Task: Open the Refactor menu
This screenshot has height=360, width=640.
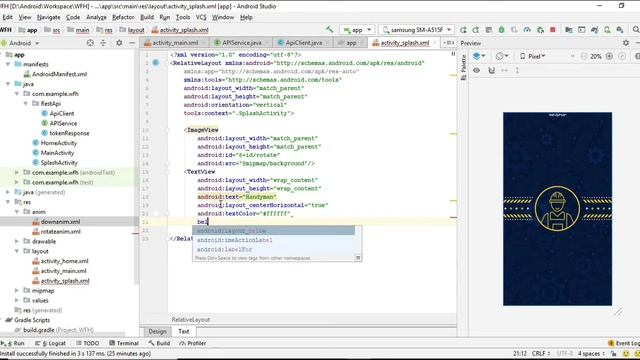Action: (123, 17)
